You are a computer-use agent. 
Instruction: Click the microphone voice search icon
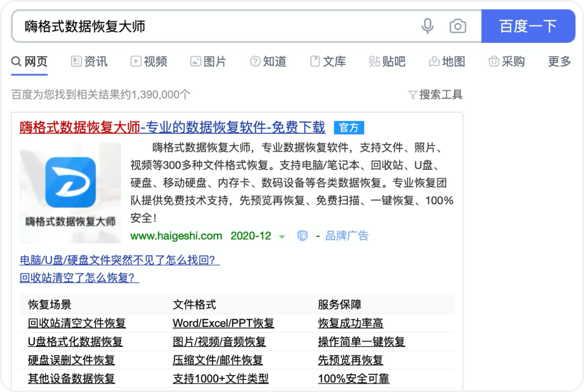pyautogui.click(x=427, y=26)
